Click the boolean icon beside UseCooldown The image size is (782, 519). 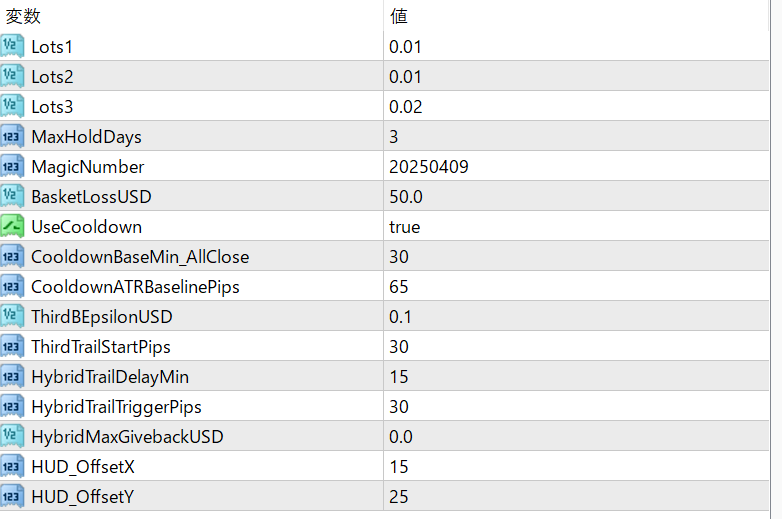(x=12, y=226)
